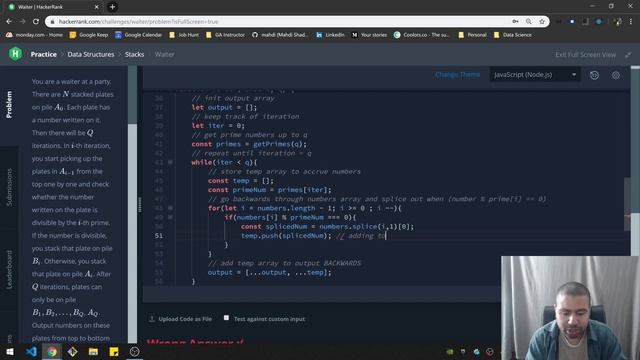Viewport: 640px width, 360px height.
Task: Select the Leaderboard sidebar tab
Action: [x=9, y=270]
